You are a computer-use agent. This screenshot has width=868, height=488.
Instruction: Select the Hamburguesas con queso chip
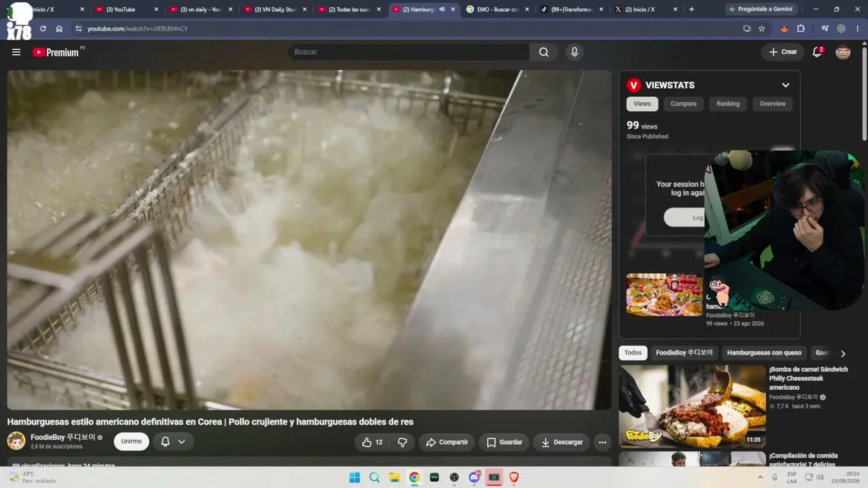pos(764,352)
